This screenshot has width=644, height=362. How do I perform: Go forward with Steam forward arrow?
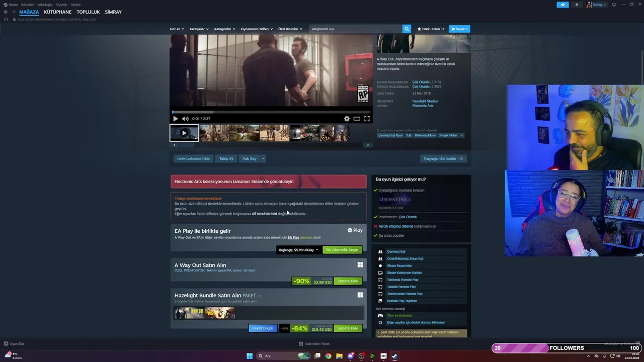13,12
